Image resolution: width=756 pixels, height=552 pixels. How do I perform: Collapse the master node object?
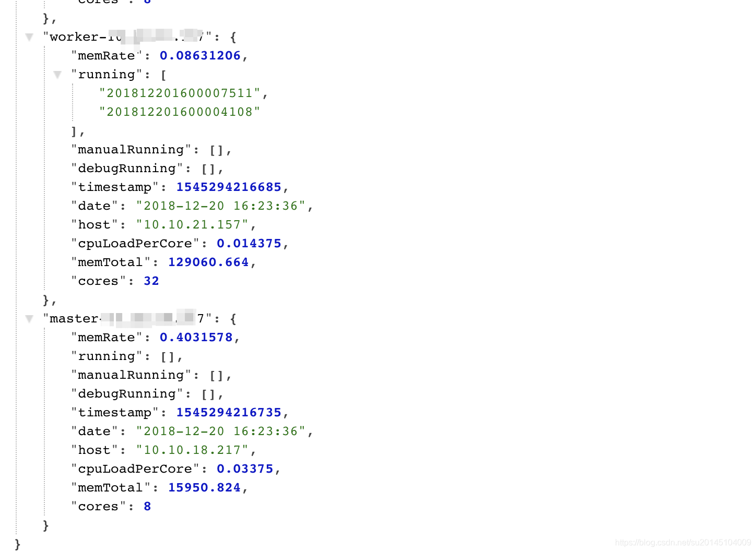[x=29, y=319]
